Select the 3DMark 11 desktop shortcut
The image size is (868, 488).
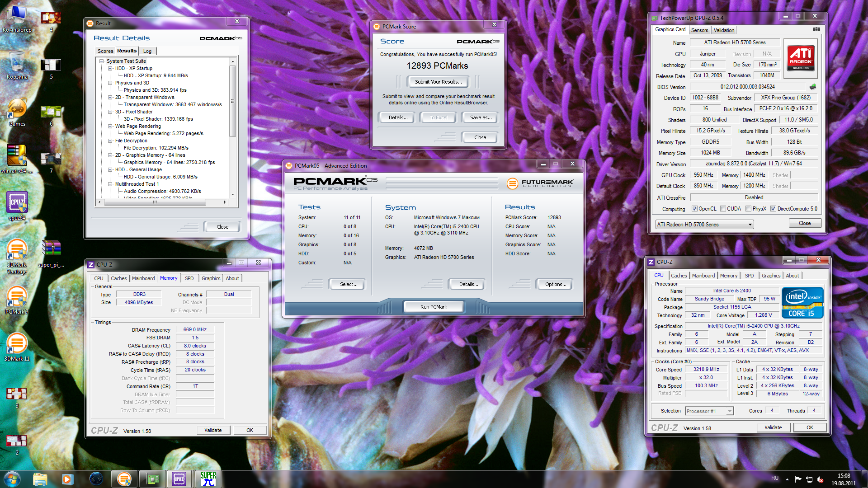tap(17, 347)
